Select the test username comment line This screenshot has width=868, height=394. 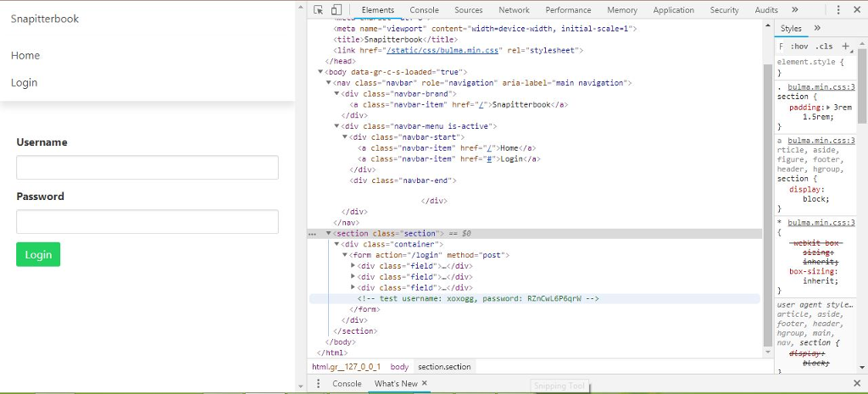pos(478,299)
